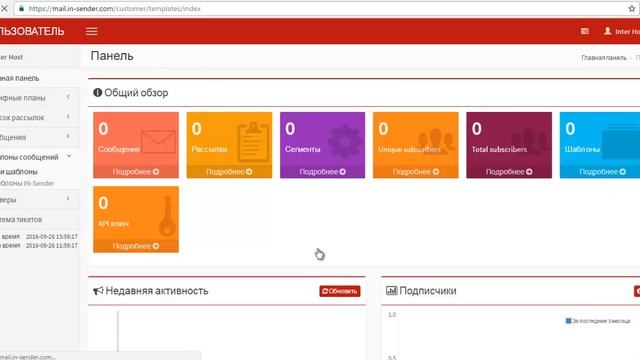Bookmark page with the star icon

pos(632,8)
